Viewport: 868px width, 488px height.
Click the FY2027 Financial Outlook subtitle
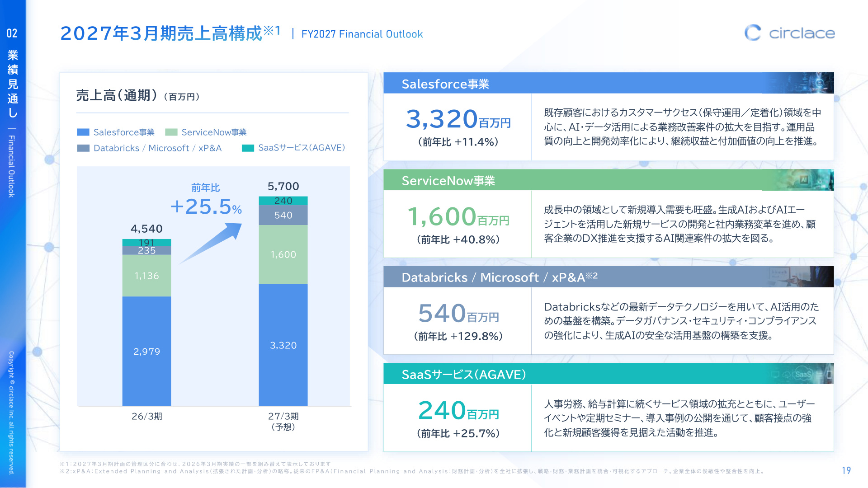[x=362, y=34]
